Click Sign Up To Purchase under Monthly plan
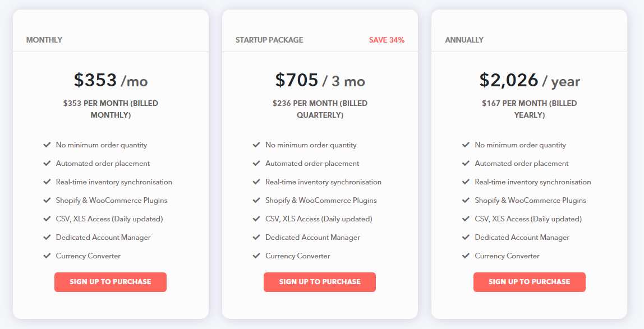Viewport: 644px width, 329px height. [111, 282]
